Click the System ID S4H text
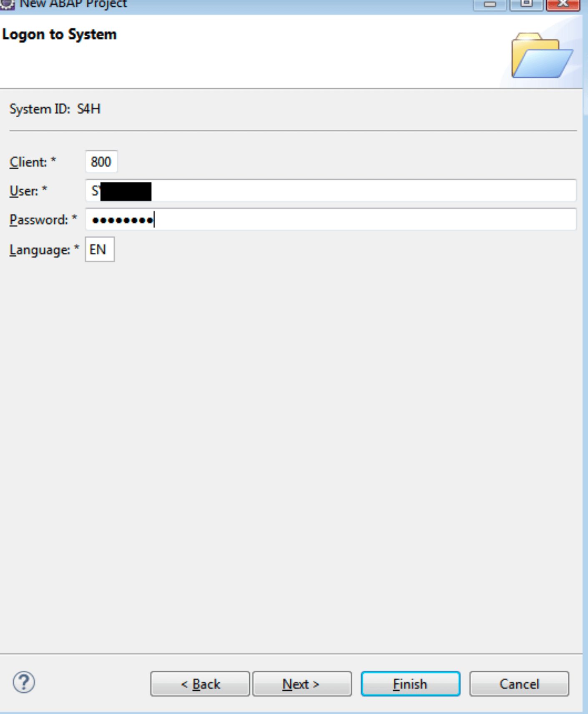588x714 pixels. pos(55,109)
